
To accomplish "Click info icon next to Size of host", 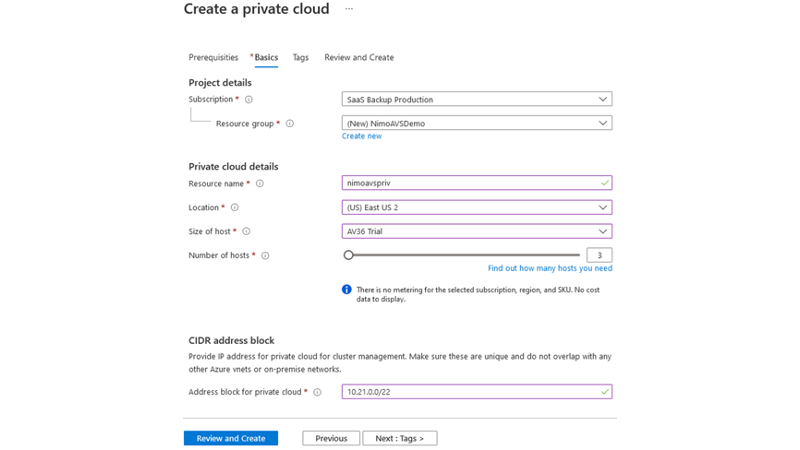I will (246, 231).
